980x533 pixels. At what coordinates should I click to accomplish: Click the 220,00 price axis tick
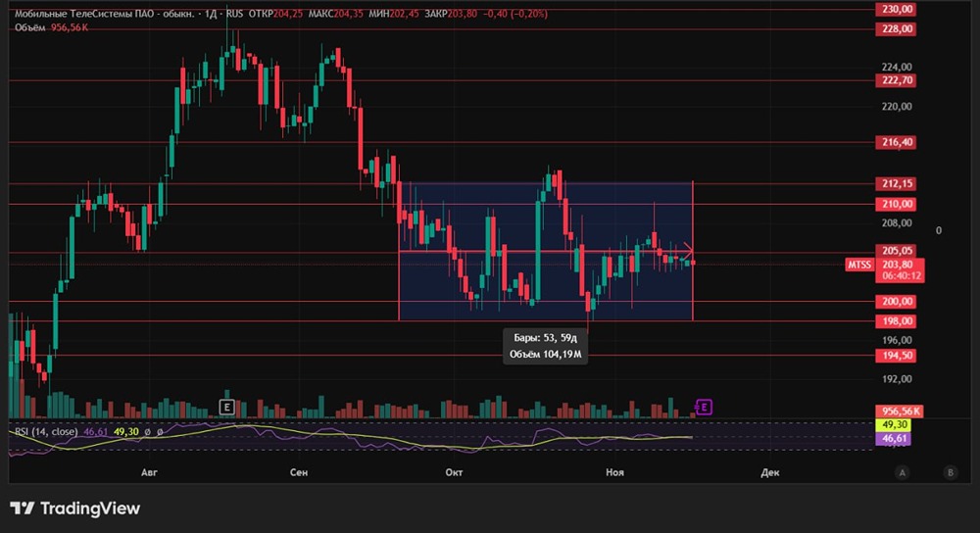[x=897, y=106]
